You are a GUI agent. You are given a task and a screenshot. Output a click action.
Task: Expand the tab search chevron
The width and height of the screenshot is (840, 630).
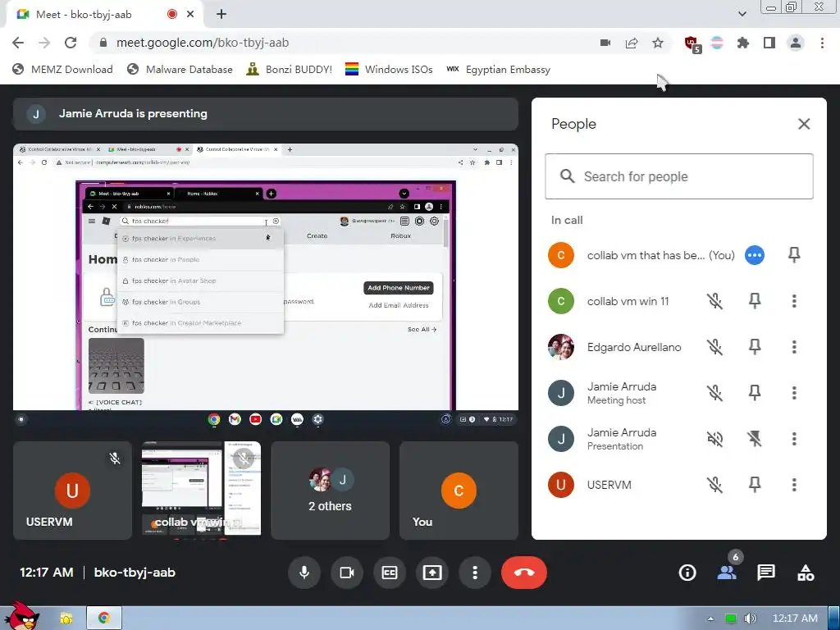(742, 14)
